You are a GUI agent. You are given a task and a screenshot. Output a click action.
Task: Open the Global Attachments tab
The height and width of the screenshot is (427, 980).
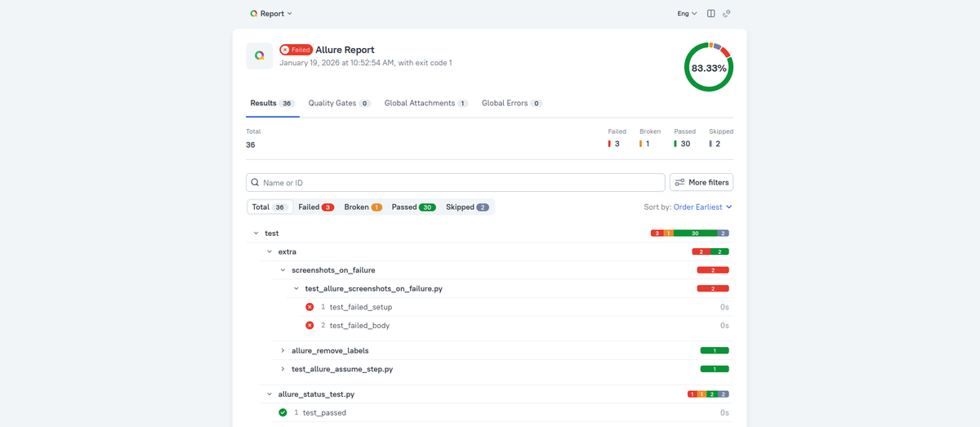tap(425, 104)
